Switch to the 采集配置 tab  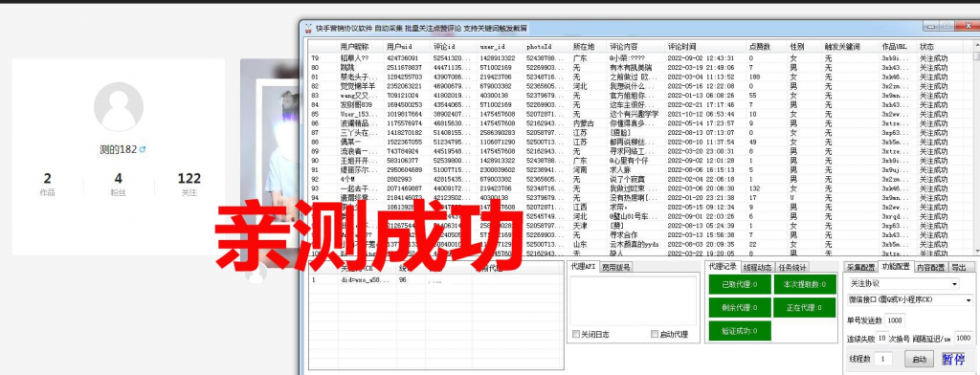(860, 267)
